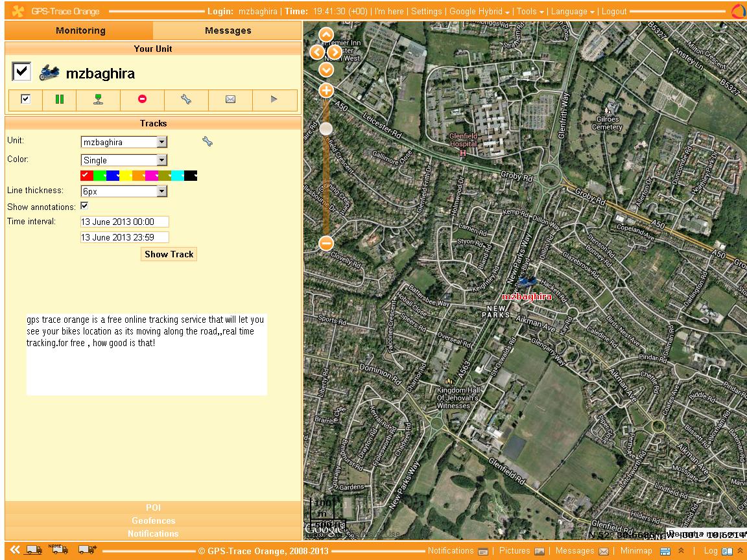The width and height of the screenshot is (747, 560).
Task: Select the green track color swatch
Action: (x=100, y=176)
